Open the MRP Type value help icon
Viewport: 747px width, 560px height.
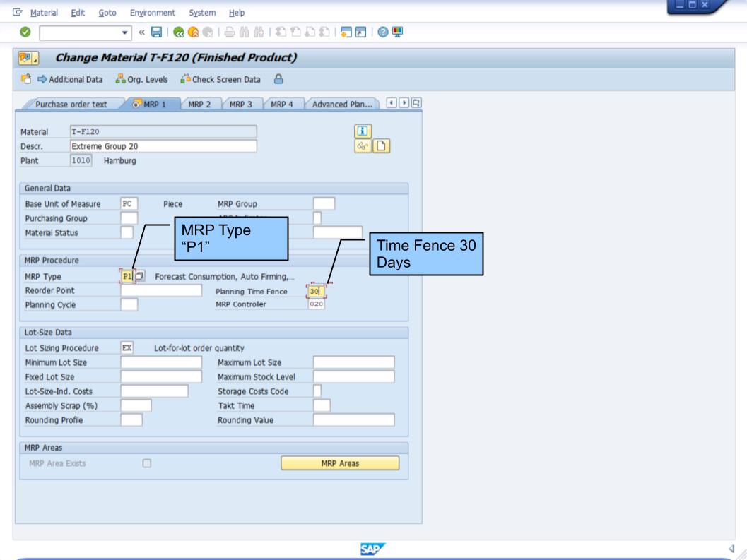tap(140, 275)
